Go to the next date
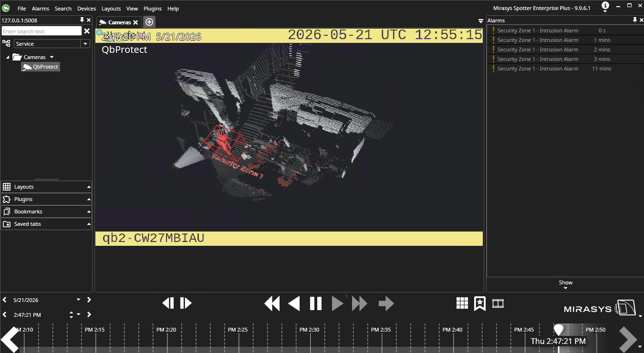 click(x=89, y=300)
